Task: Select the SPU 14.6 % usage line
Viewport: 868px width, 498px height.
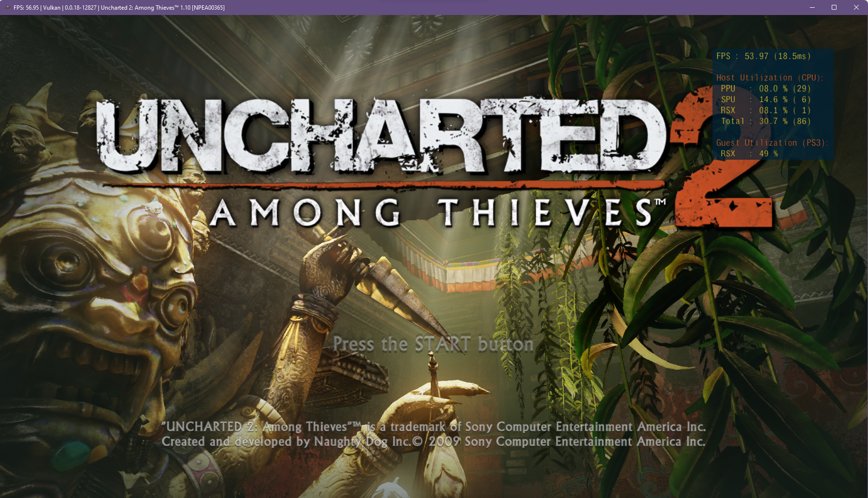Action: click(765, 99)
